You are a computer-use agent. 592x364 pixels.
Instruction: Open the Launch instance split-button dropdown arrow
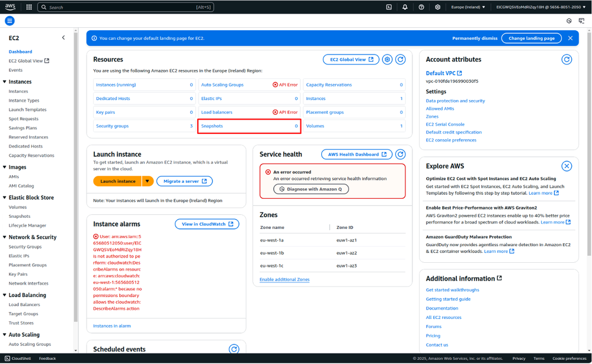tap(147, 181)
